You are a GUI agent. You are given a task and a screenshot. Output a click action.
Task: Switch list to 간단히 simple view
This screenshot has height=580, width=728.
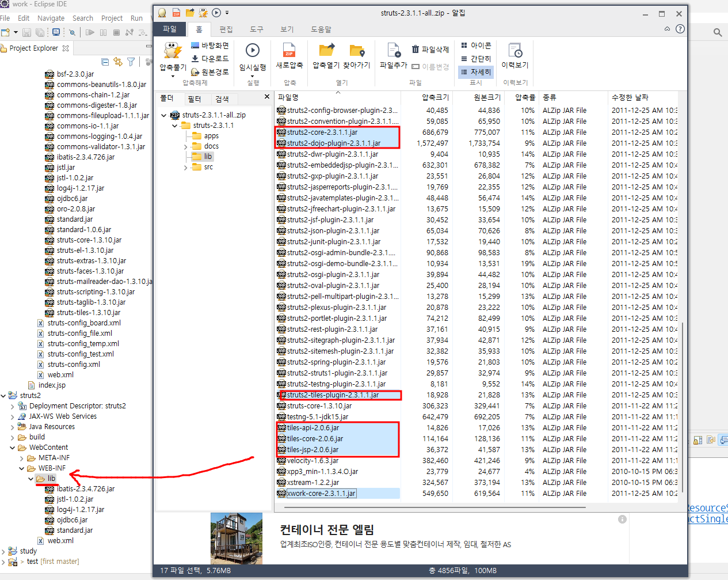(x=476, y=59)
